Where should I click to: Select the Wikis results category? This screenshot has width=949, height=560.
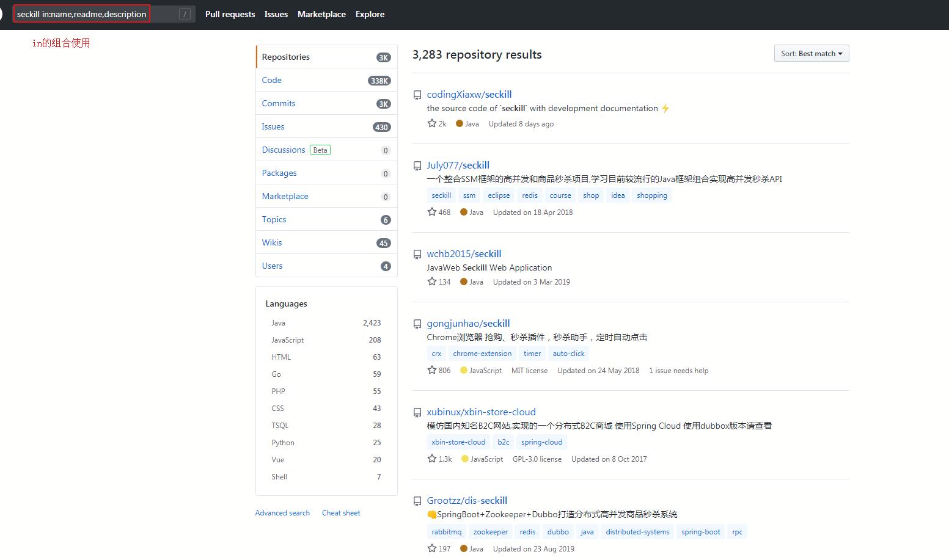[326, 242]
